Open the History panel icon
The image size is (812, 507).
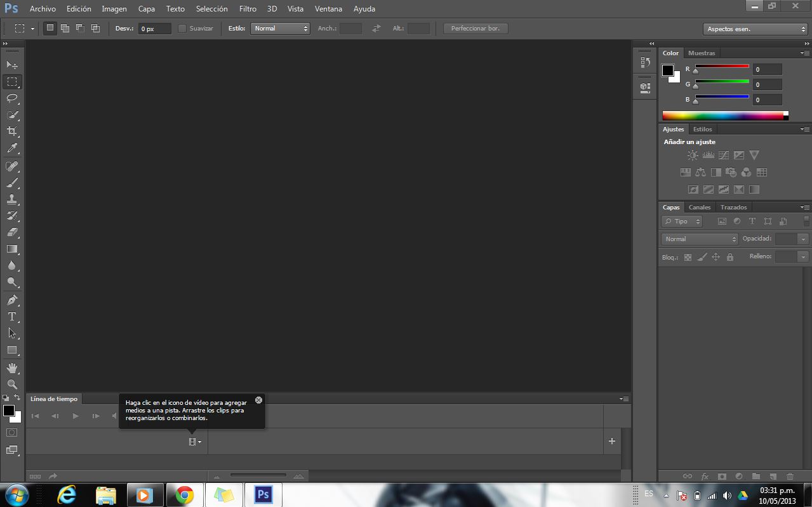[x=645, y=62]
